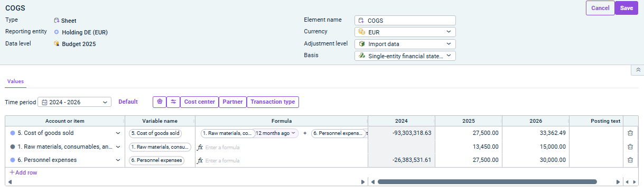The width and height of the screenshot is (644, 191).
Task: Click variable name chip 1. Raw materials
Action: (x=160, y=147)
